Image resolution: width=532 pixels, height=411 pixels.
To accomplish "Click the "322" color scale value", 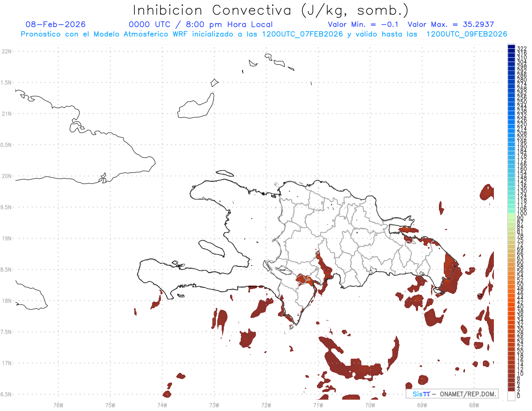I will point(522,49).
